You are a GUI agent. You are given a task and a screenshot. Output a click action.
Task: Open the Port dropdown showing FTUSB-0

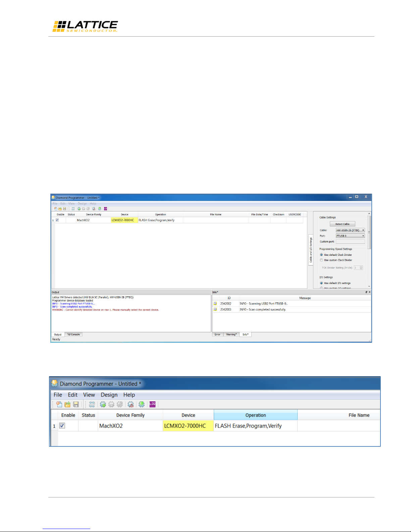click(x=350, y=236)
